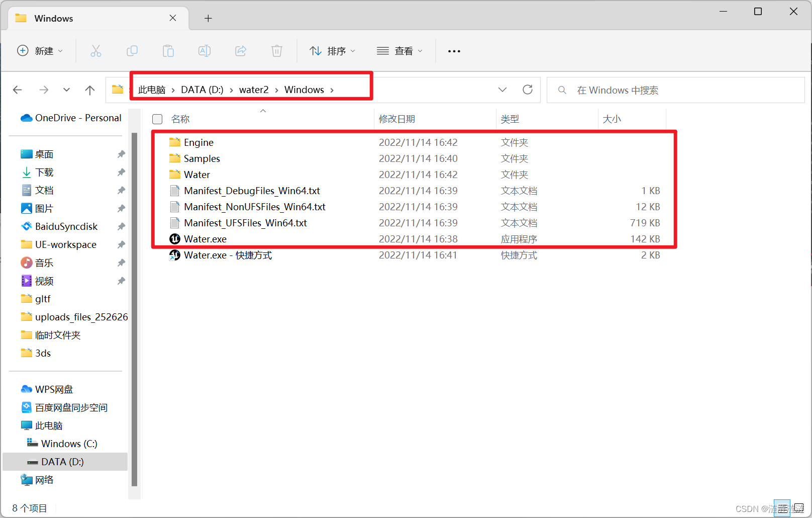Open 视频 videos folder in sidebar

coord(37,281)
